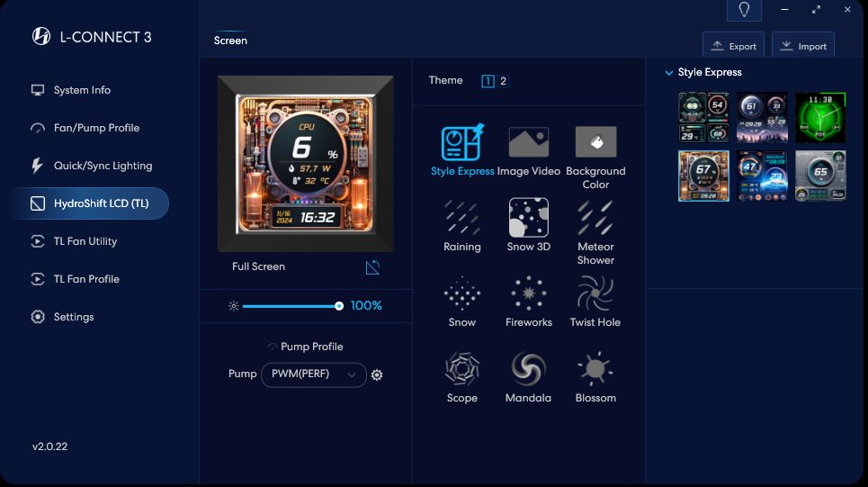Select the Twist Hole effect

coord(595,293)
